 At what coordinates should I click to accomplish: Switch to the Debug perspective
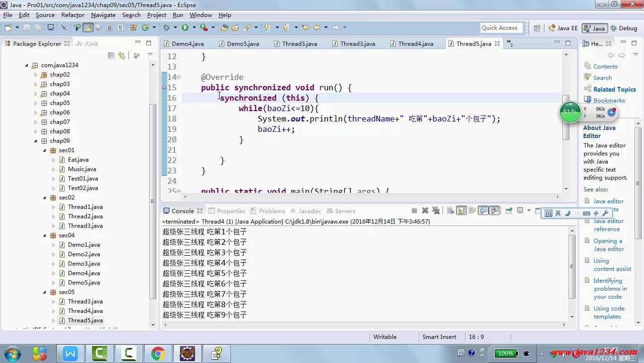[x=624, y=28]
